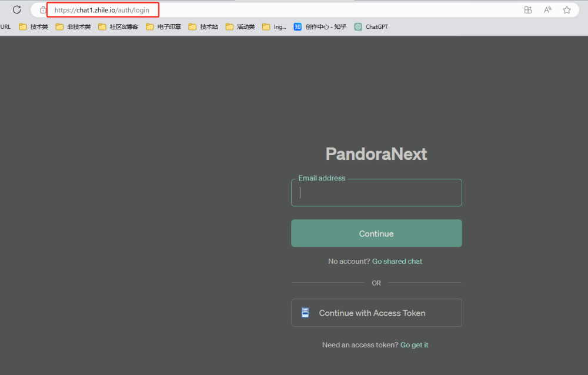This screenshot has width=588, height=375.
Task: Open the 技术类 bookmark folder
Action: point(34,26)
